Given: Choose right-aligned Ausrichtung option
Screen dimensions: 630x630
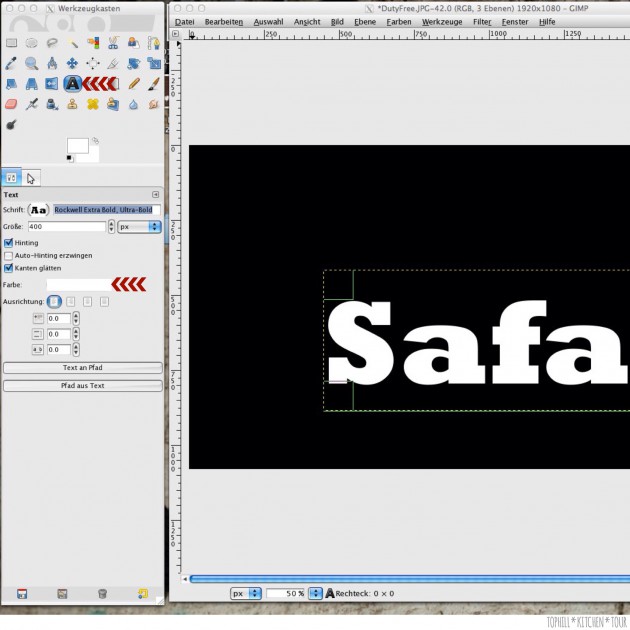Looking at the screenshot, I should [x=71, y=301].
